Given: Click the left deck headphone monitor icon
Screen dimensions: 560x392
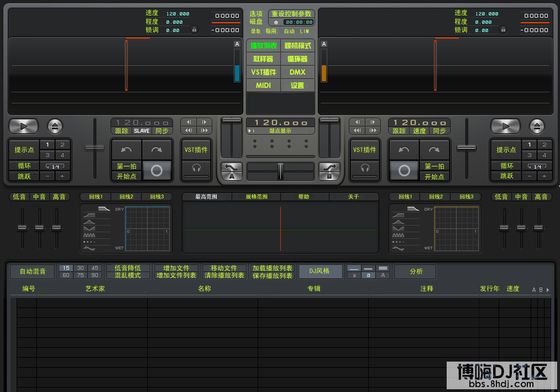Looking at the screenshot, I should pos(196,168).
